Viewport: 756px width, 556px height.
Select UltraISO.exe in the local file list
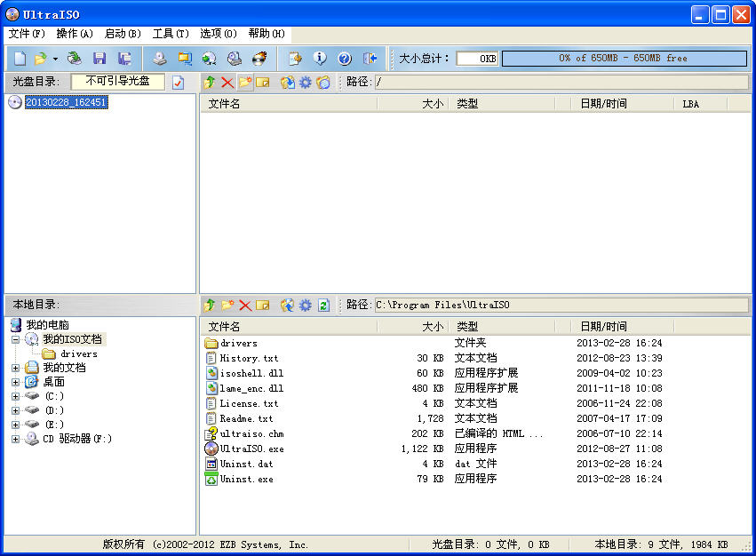coord(251,449)
